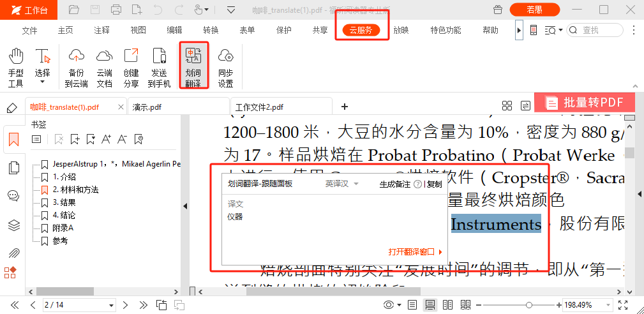The image size is (644, 314).
Task: Copy the translation with 复制
Action: point(435,184)
